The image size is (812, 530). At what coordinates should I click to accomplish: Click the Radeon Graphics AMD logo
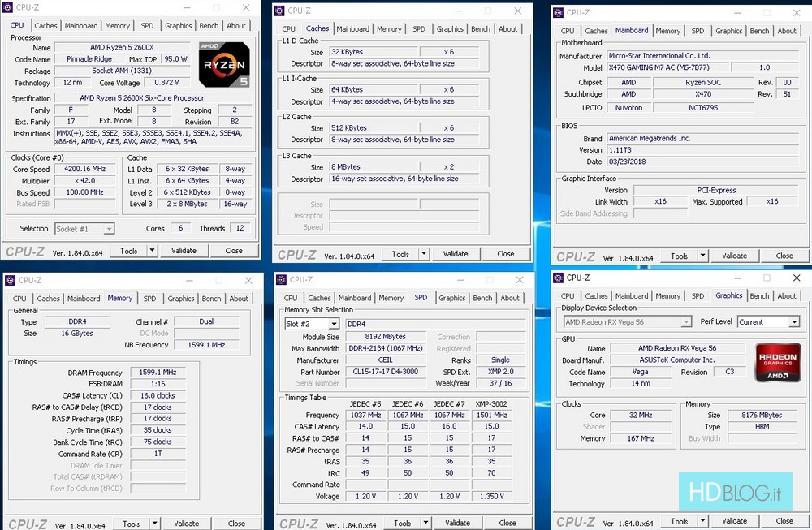tap(778, 362)
